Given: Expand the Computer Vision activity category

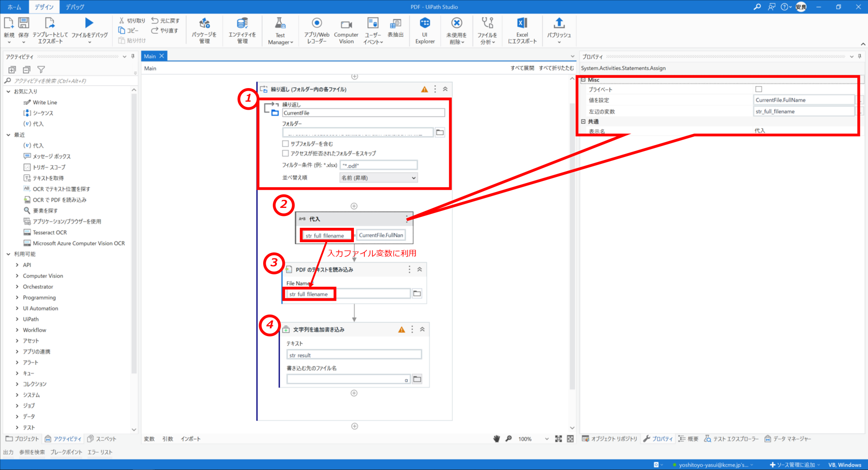Looking at the screenshot, I should click(17, 276).
